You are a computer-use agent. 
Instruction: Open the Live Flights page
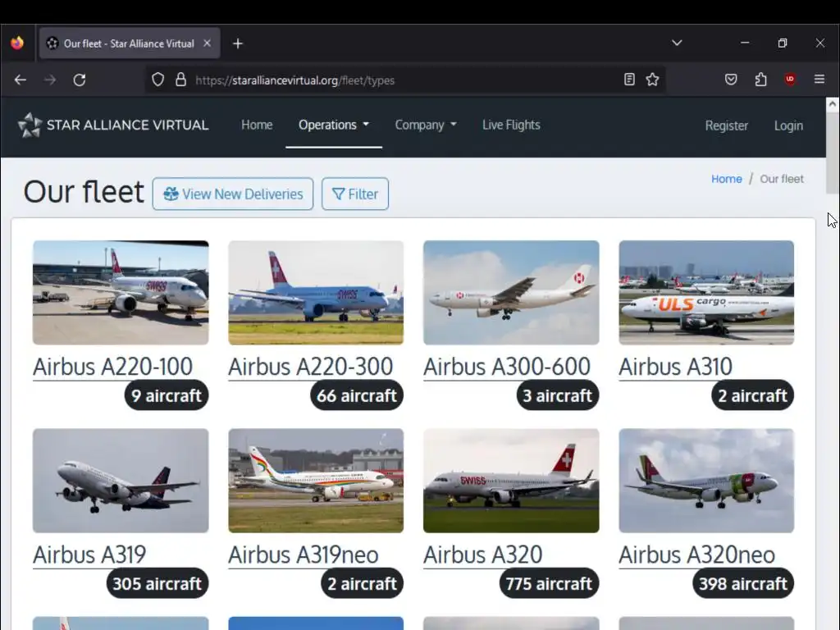click(511, 125)
